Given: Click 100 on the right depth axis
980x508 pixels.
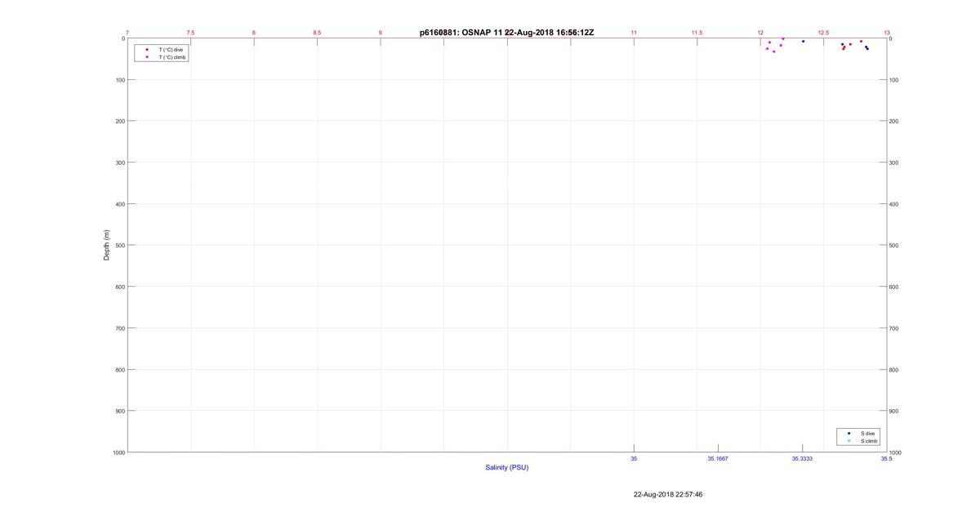Looking at the screenshot, I should 893,80.
